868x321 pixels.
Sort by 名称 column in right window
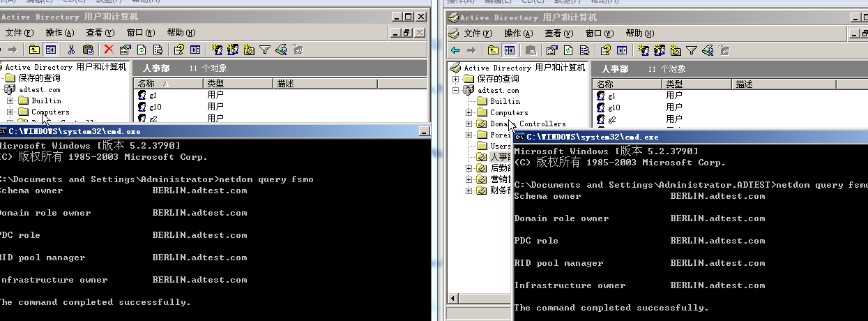(627, 84)
